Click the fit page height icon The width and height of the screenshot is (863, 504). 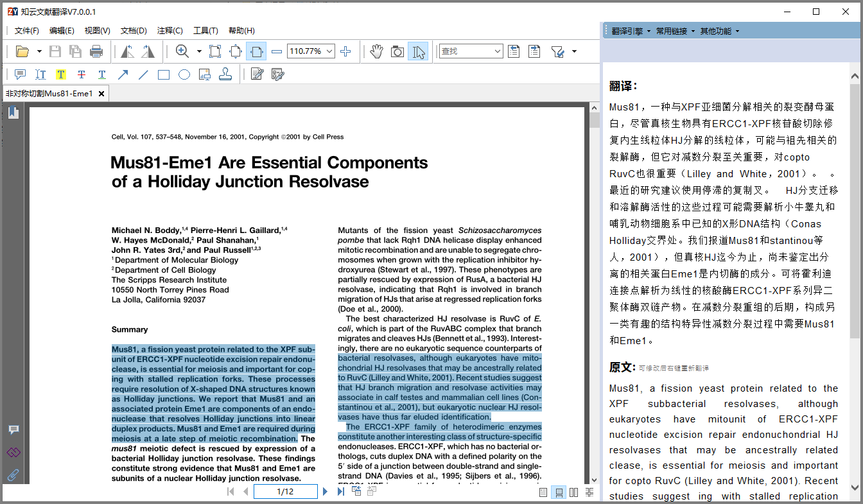[x=236, y=51]
